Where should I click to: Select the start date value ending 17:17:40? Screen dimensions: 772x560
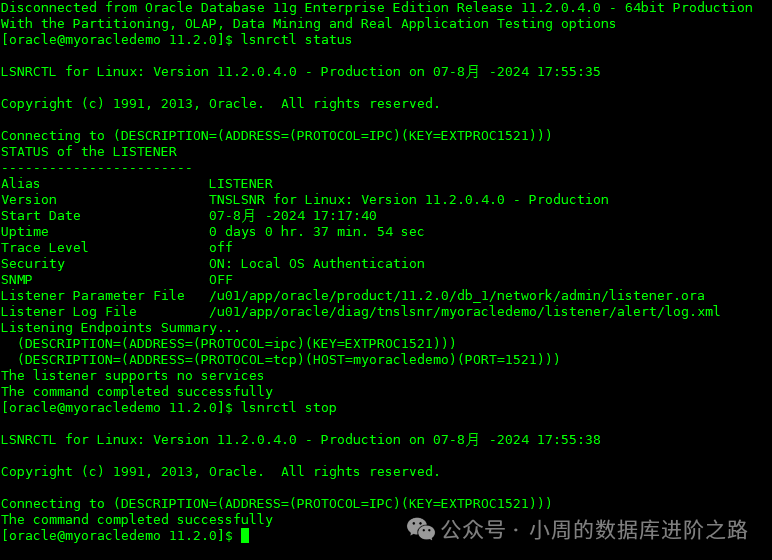pos(292,215)
